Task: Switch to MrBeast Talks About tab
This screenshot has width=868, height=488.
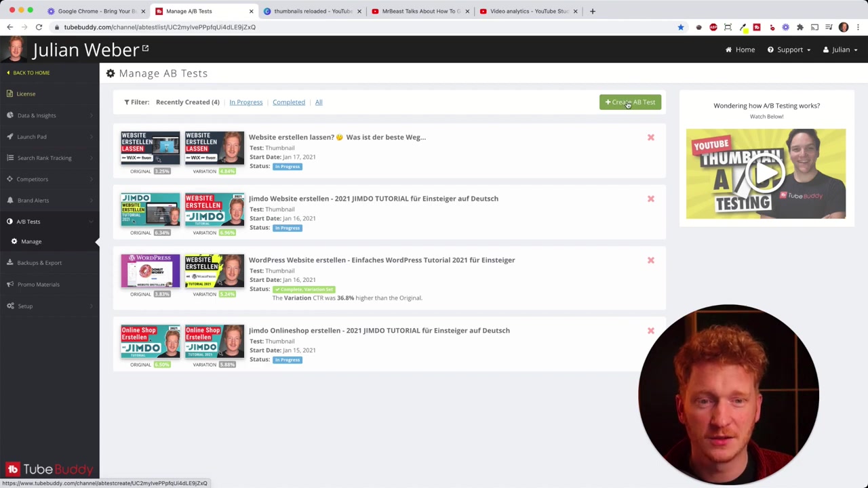Action: pos(420,11)
